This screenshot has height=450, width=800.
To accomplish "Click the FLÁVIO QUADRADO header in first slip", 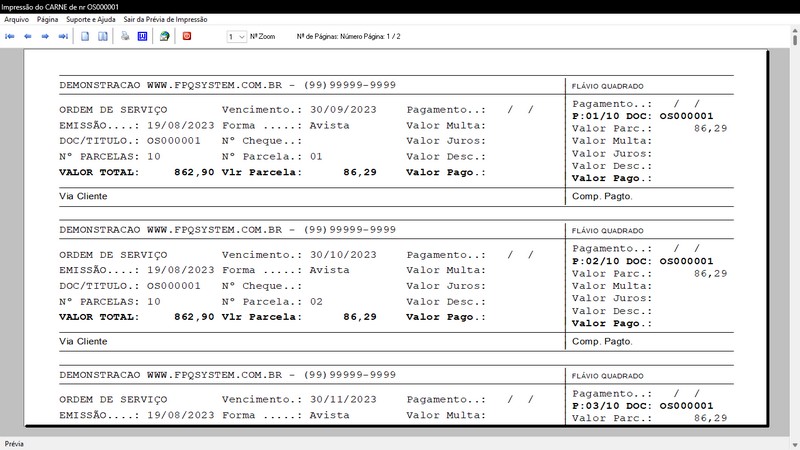I will pos(607,87).
